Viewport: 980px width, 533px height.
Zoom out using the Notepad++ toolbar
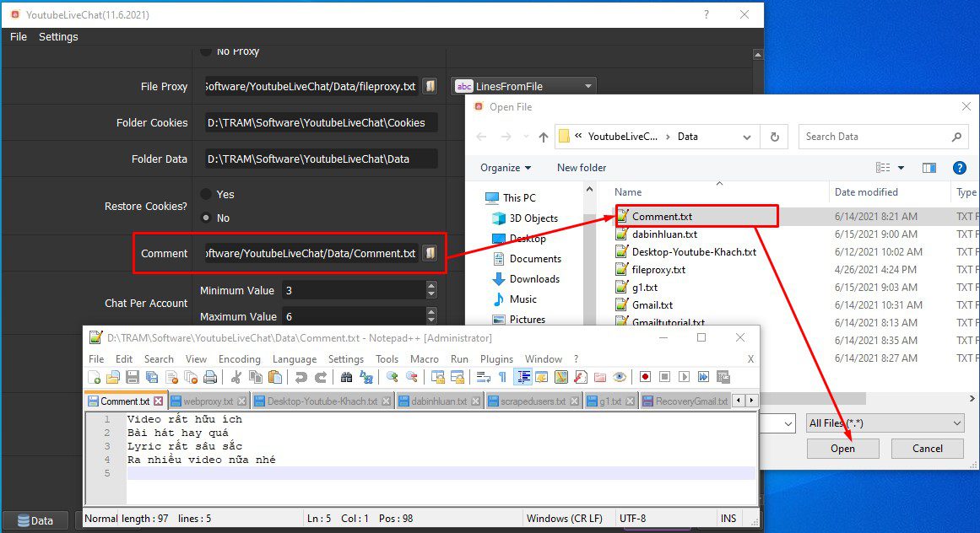pyautogui.click(x=411, y=377)
